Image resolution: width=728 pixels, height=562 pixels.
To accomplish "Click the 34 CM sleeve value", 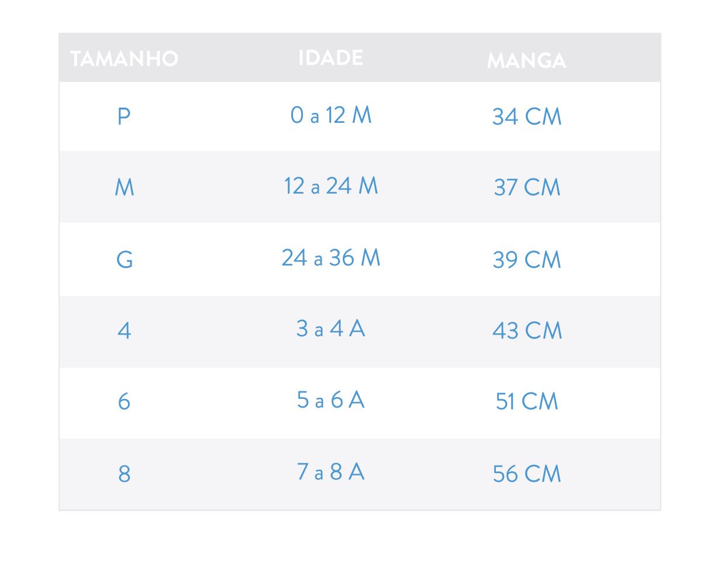I will click(x=527, y=116).
